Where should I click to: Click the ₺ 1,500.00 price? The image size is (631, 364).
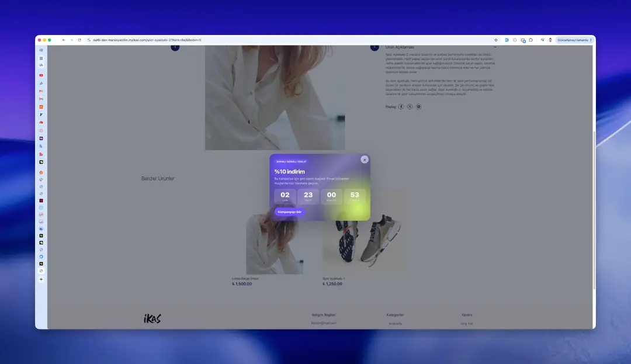point(242,284)
